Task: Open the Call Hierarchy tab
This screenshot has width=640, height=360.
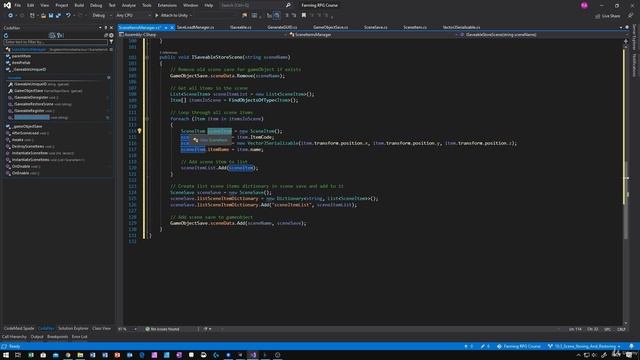Action: 14,337
